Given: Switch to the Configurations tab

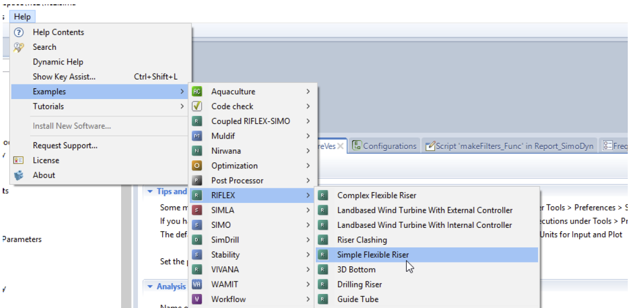Looking at the screenshot, I should tap(384, 146).
